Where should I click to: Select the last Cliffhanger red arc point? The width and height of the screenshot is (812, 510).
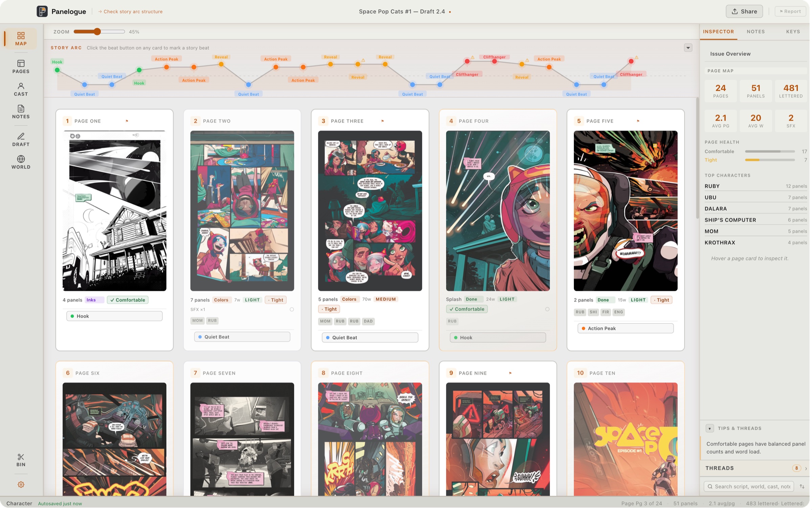click(633, 62)
